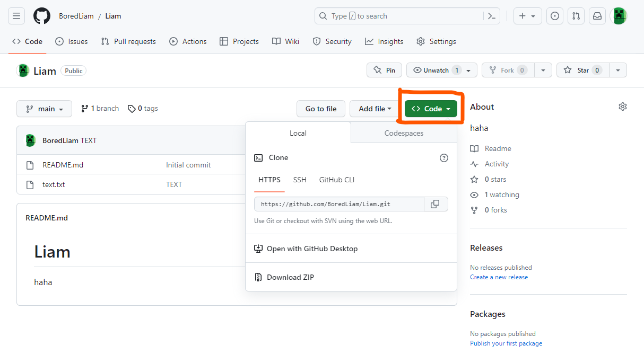644x363 pixels.
Task: Edit repository details with the gear icon
Action: (x=623, y=107)
